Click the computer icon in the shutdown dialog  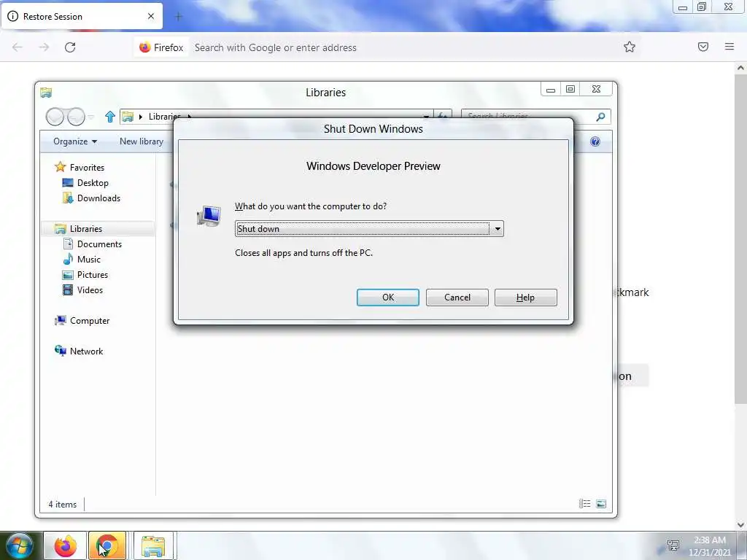[x=209, y=216]
